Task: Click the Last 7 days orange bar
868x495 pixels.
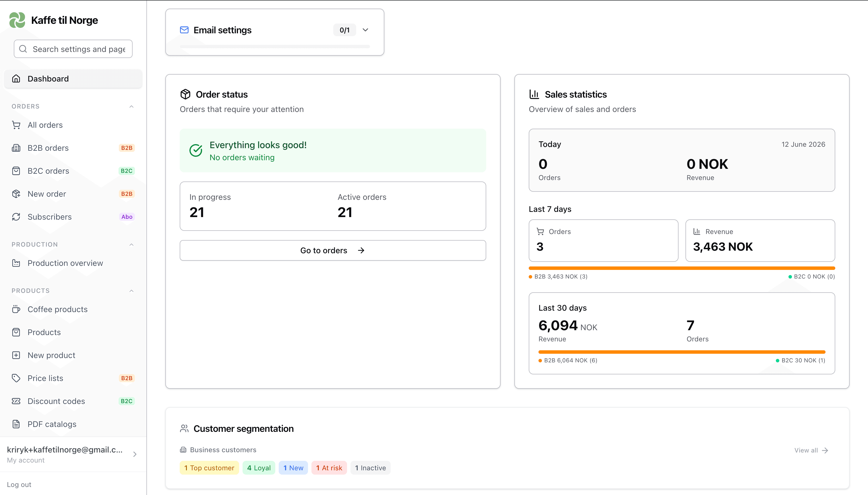Action: pos(682,268)
